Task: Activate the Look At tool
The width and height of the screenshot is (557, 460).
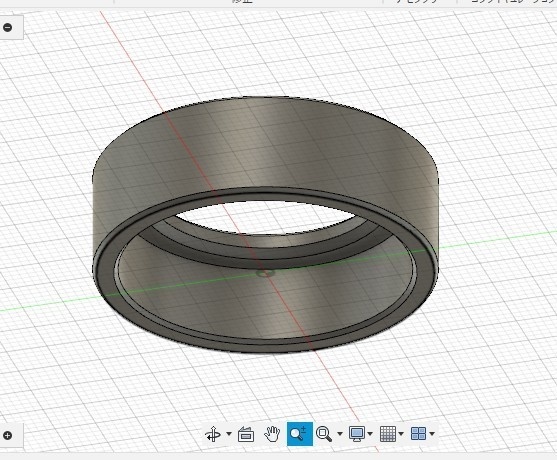Action: (x=246, y=434)
